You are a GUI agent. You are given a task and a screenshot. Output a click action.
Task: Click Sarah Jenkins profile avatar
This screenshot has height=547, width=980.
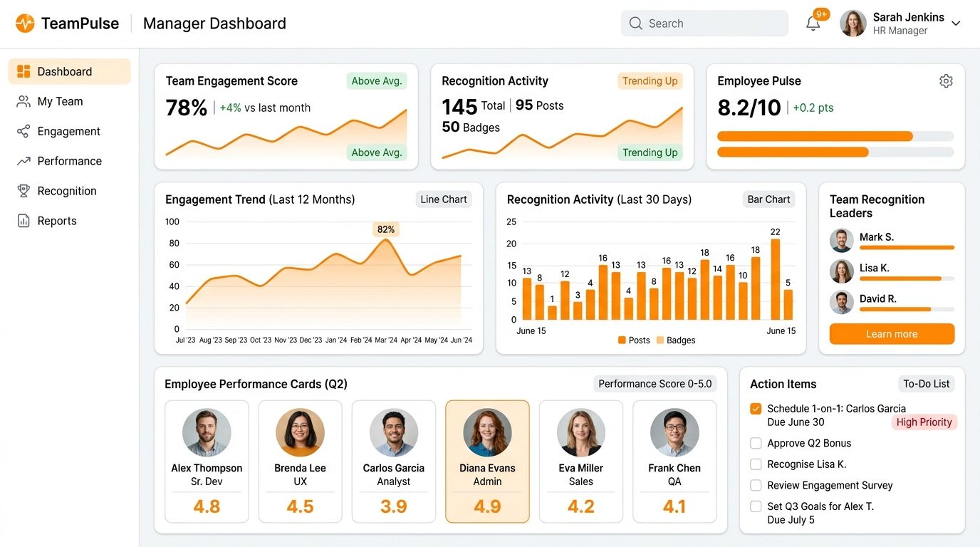pos(853,24)
